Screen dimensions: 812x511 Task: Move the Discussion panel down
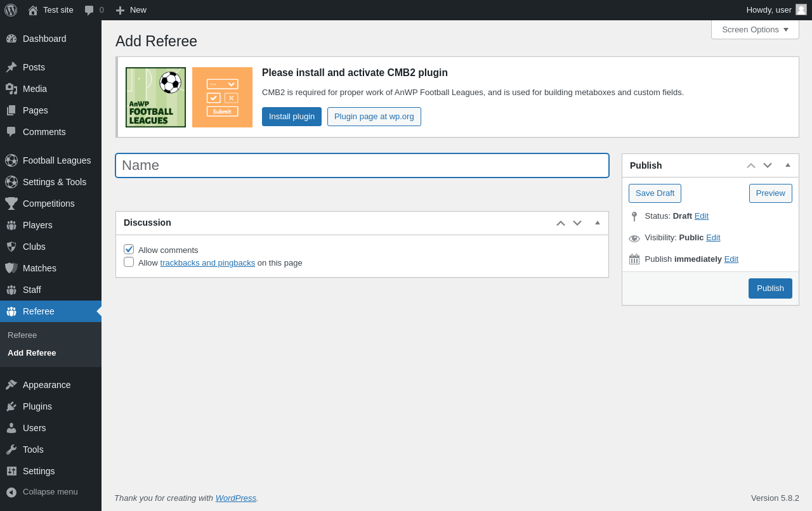click(x=577, y=223)
